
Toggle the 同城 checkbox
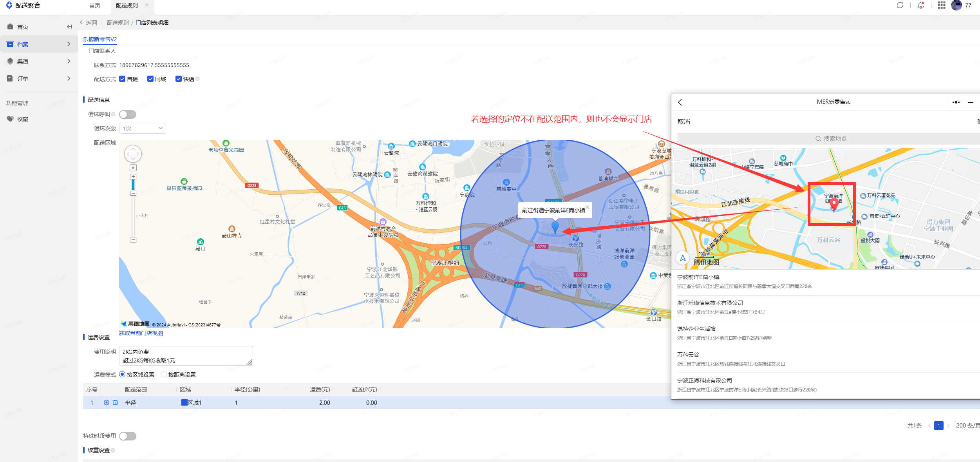(x=150, y=79)
